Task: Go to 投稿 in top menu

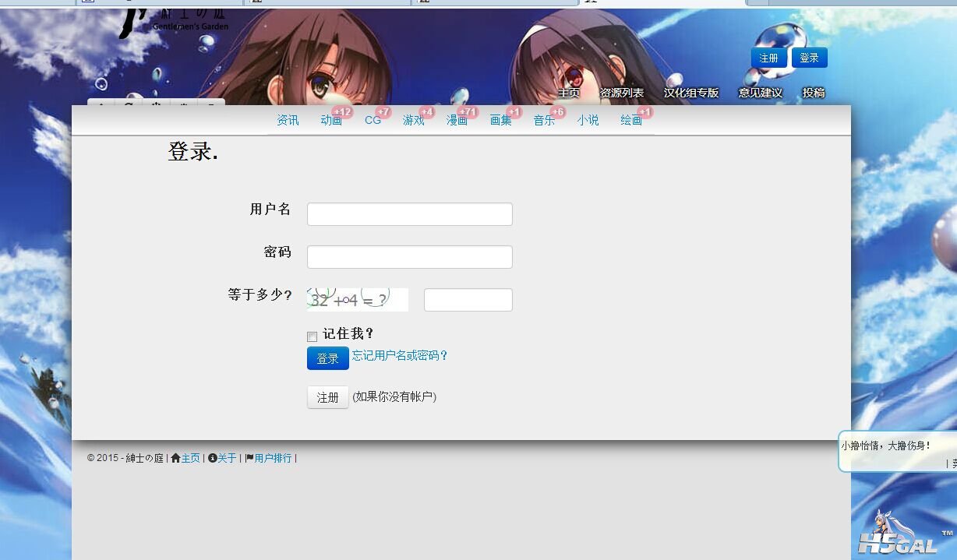Action: pyautogui.click(x=813, y=93)
